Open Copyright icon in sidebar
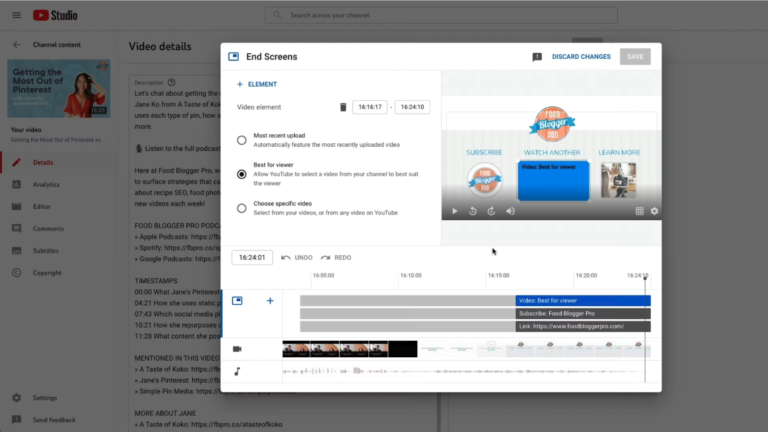Image resolution: width=768 pixels, height=432 pixels. tap(17, 272)
